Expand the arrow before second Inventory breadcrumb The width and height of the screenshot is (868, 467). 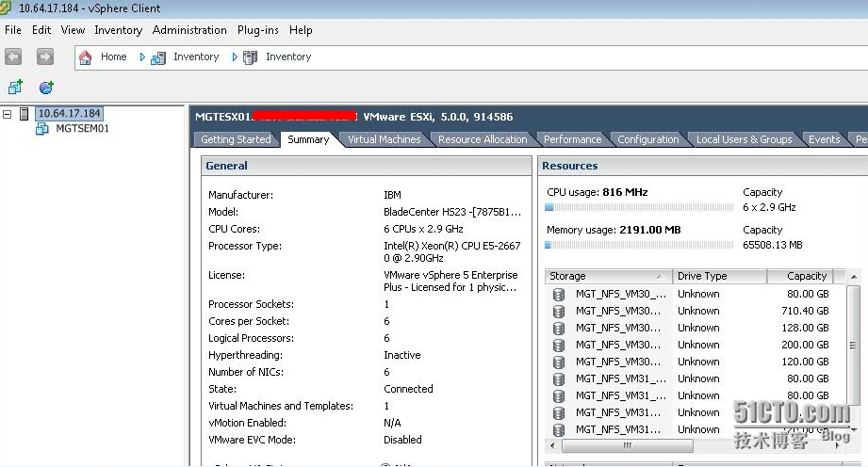235,57
